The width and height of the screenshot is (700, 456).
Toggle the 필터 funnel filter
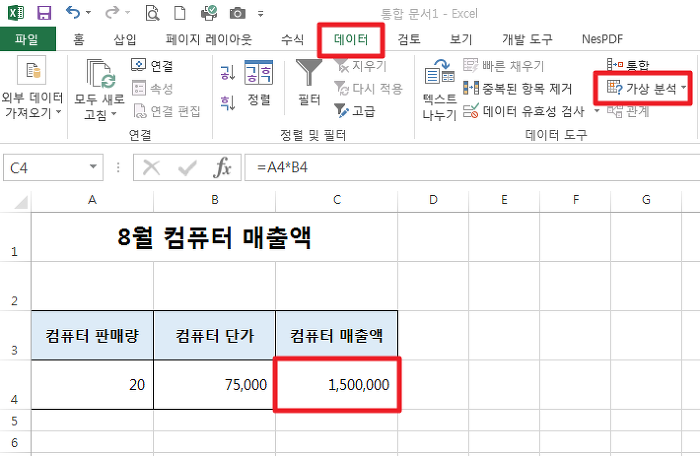(x=309, y=83)
